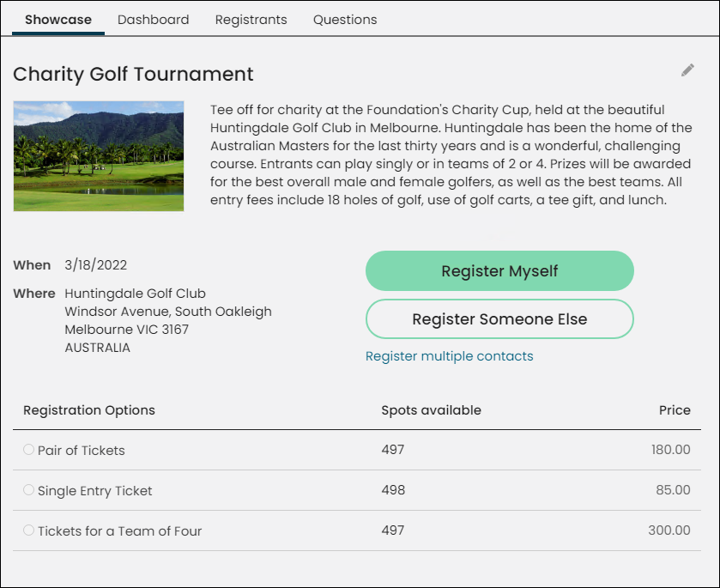Click the Spots available column header
The width and height of the screenshot is (720, 588).
point(431,410)
